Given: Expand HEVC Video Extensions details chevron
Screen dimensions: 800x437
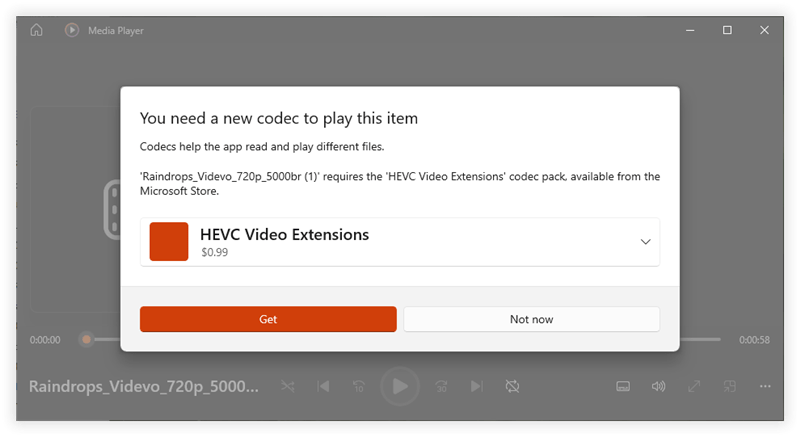Looking at the screenshot, I should click(x=645, y=241).
